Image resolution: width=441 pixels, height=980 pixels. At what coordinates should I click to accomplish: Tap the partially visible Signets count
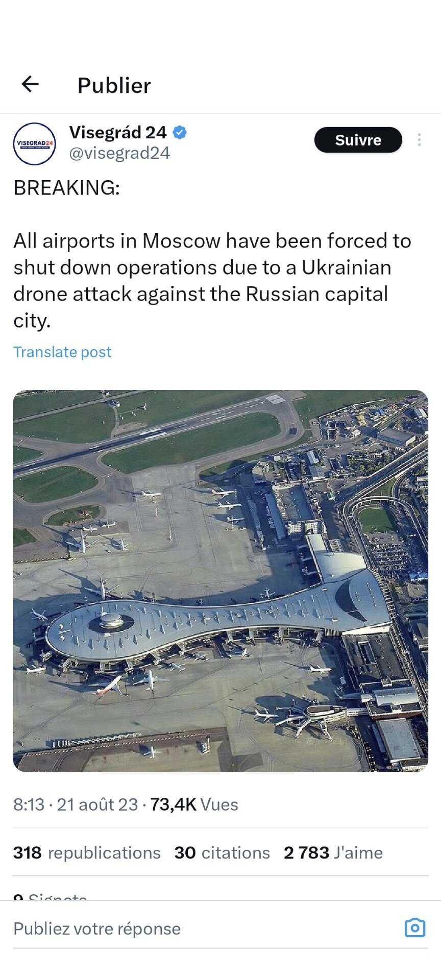click(50, 895)
